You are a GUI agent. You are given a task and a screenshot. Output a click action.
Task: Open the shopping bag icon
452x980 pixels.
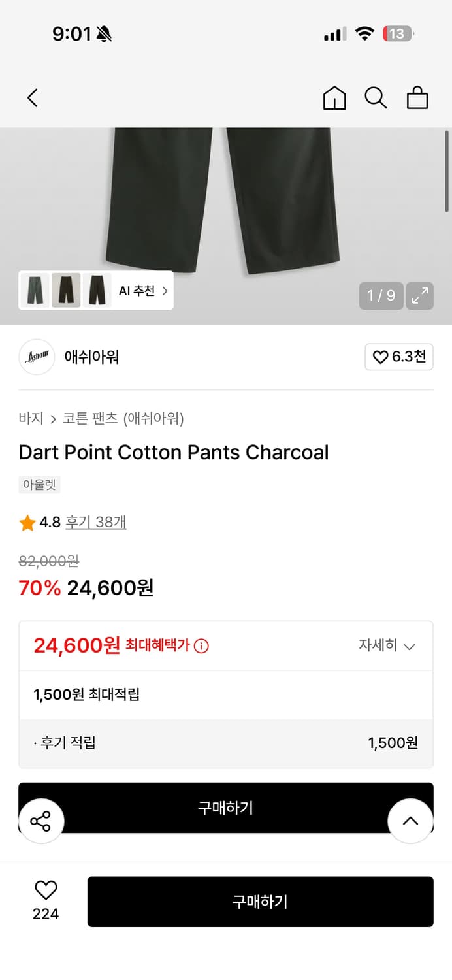(417, 98)
